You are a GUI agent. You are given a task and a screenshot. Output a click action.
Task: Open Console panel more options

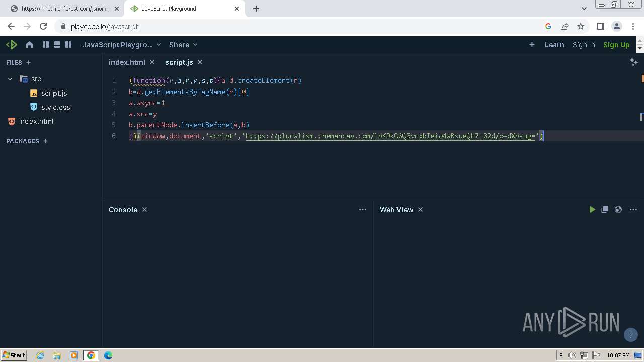point(363,210)
